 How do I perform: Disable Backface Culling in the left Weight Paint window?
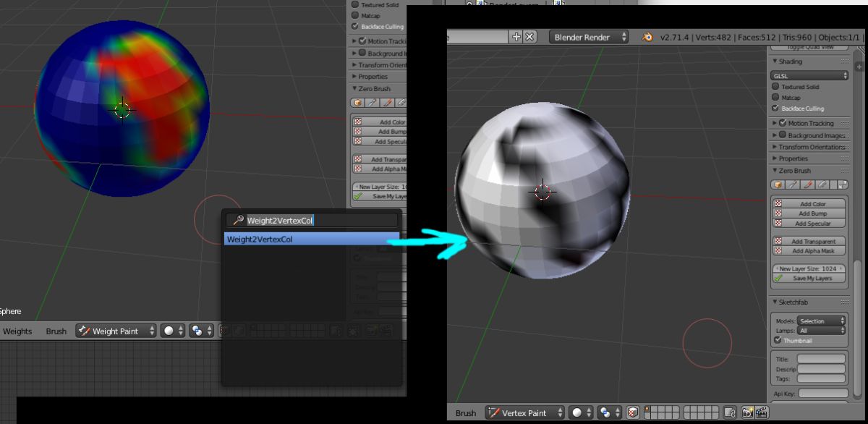tap(355, 27)
